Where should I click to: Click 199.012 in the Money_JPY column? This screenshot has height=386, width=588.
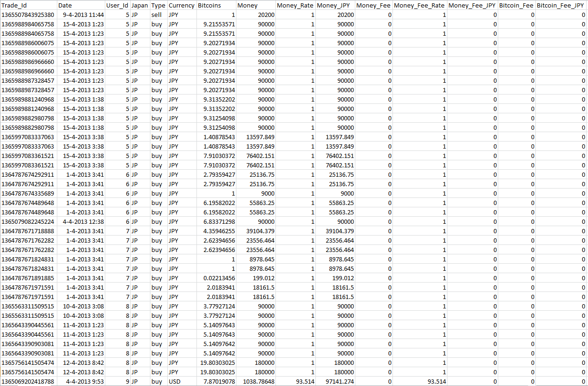[335, 278]
